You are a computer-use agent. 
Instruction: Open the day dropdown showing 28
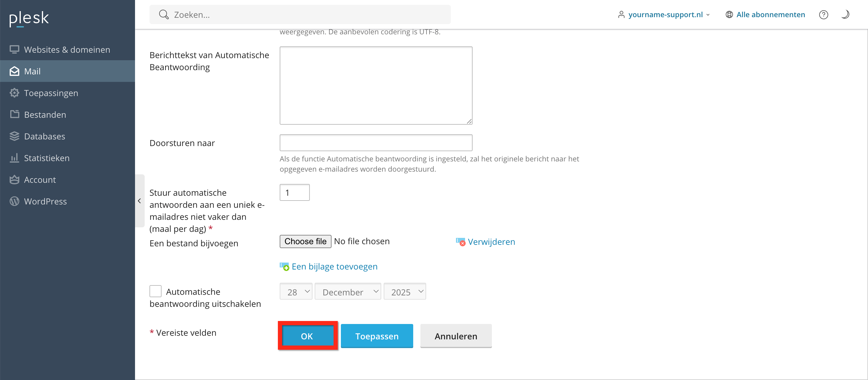[295, 291]
